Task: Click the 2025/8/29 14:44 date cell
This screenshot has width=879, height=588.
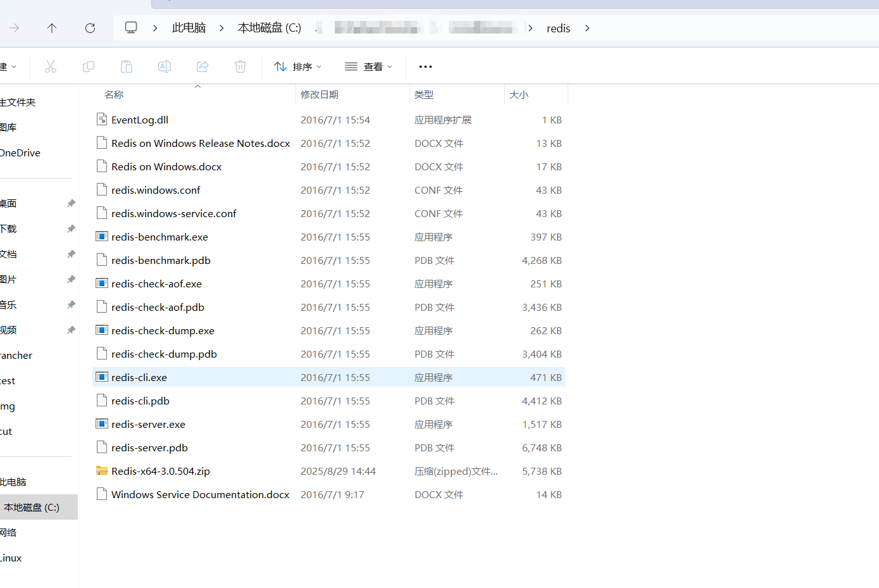Action: point(338,471)
